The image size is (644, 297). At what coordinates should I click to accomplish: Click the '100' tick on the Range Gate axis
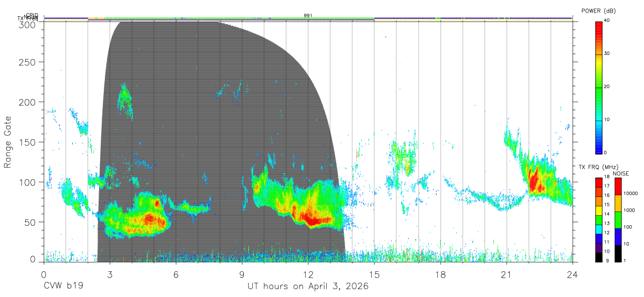click(28, 182)
